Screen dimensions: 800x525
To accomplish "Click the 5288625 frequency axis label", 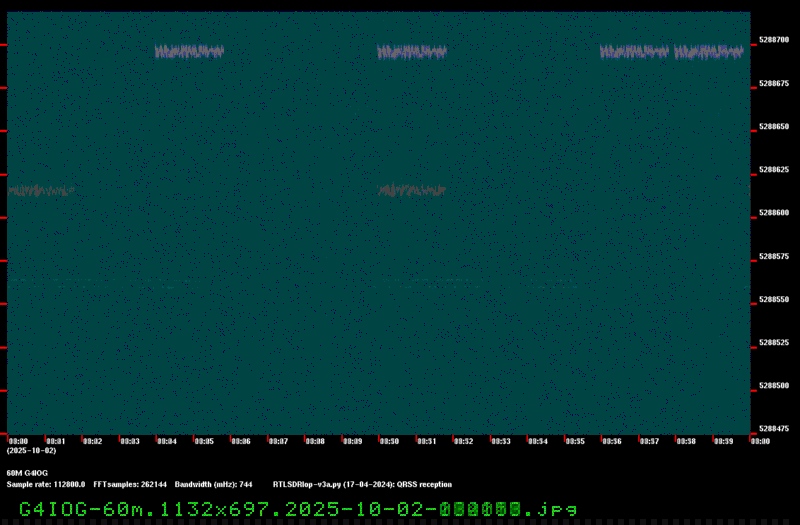I will coord(774,169).
